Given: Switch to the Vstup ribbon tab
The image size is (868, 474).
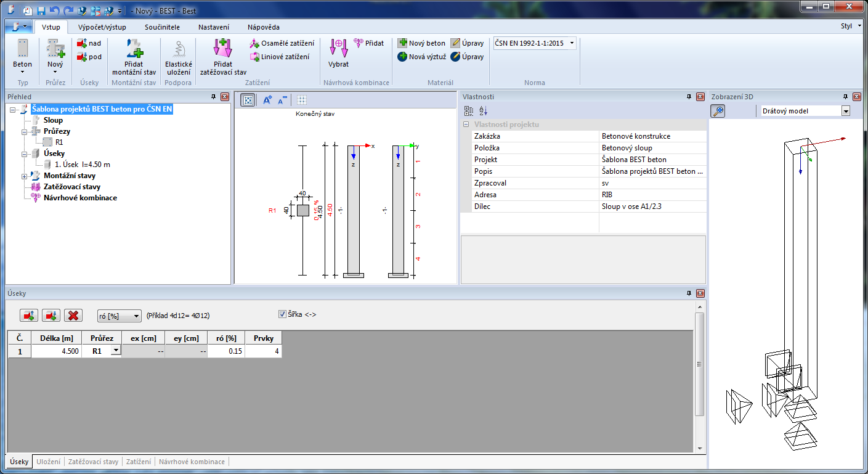Looking at the screenshot, I should pyautogui.click(x=51, y=27).
